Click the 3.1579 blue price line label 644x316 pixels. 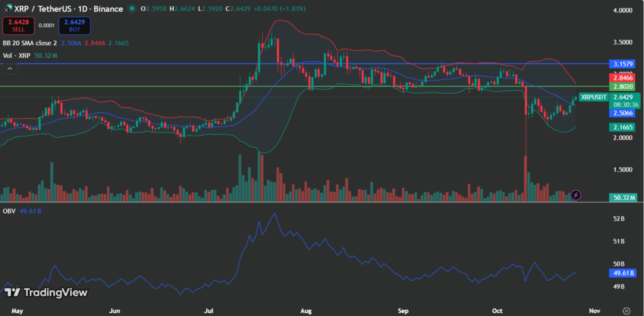click(622, 64)
